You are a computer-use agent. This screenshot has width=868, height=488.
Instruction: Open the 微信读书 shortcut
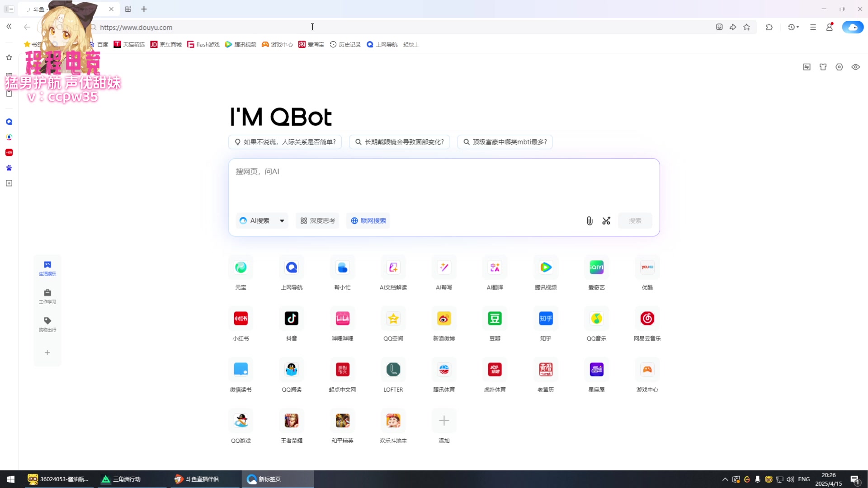(x=241, y=370)
